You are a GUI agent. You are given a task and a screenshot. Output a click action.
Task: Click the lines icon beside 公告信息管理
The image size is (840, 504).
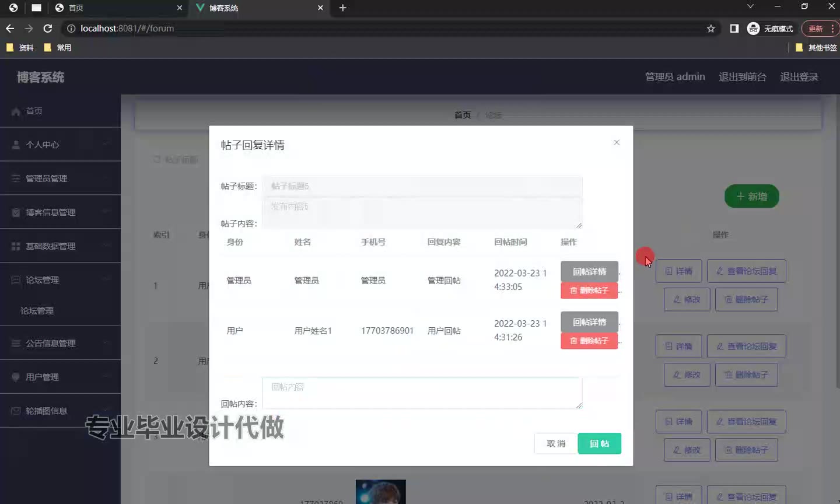point(16,344)
